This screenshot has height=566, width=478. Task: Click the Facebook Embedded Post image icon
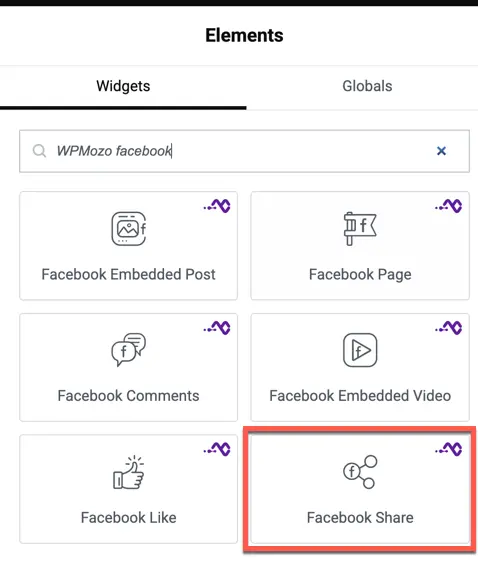click(129, 228)
